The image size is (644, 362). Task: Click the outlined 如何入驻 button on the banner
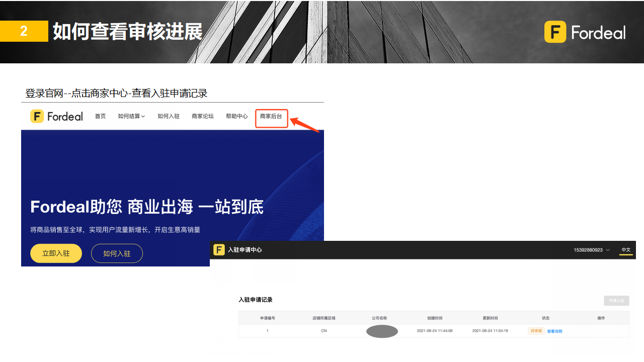(x=117, y=253)
